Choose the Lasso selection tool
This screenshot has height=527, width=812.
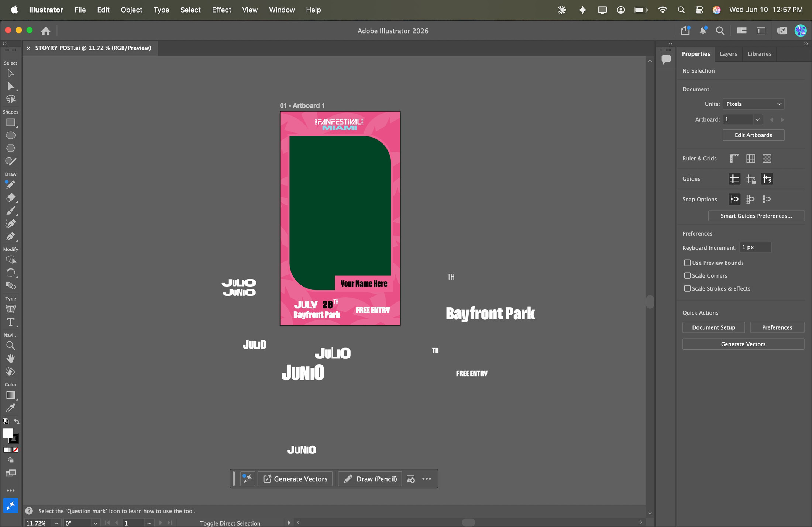pyautogui.click(x=10, y=99)
